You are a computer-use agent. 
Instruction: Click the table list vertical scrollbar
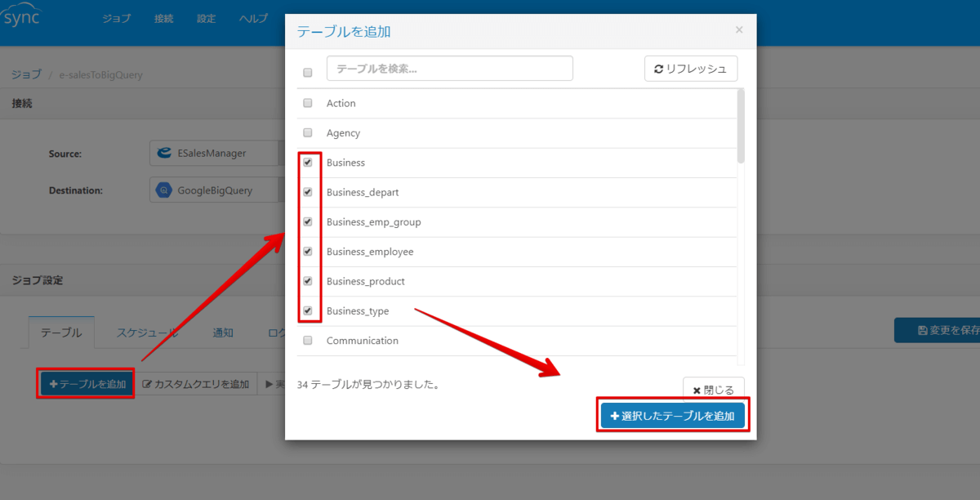click(x=741, y=127)
